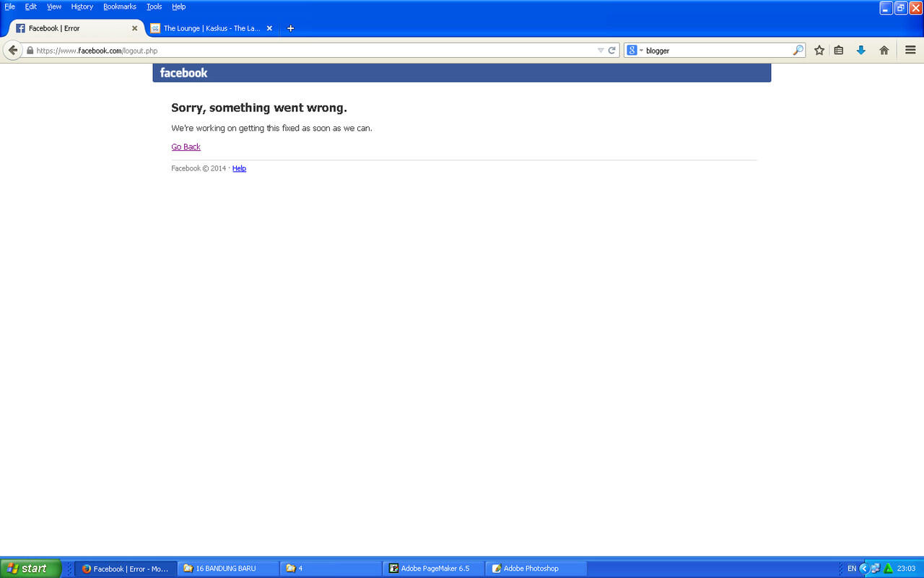The image size is (924, 578).
Task: Click the 23:03 system clock
Action: click(x=906, y=569)
